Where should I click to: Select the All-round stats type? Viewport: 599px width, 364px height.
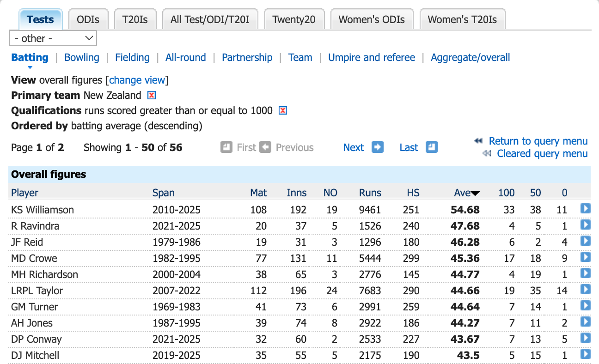coord(186,57)
